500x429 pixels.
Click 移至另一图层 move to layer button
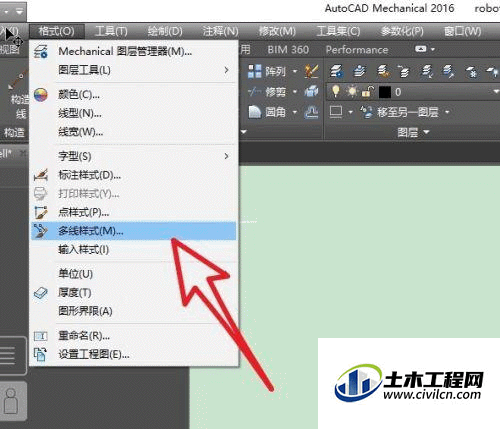pyautogui.click(x=400, y=112)
